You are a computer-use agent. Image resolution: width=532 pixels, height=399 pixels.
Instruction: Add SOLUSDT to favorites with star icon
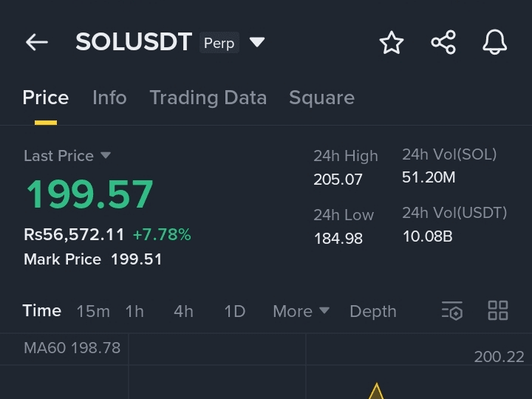coord(392,42)
